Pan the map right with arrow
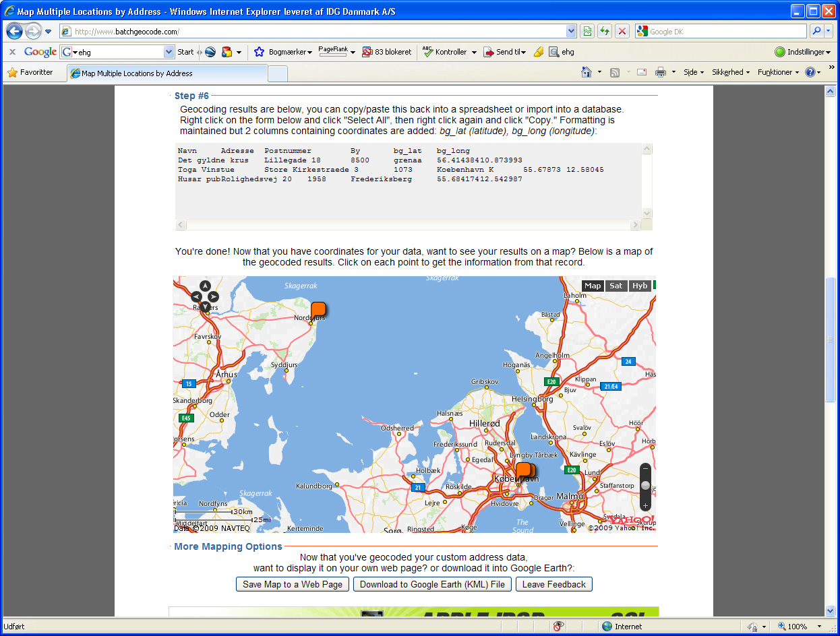The height and width of the screenshot is (636, 840). (x=214, y=296)
